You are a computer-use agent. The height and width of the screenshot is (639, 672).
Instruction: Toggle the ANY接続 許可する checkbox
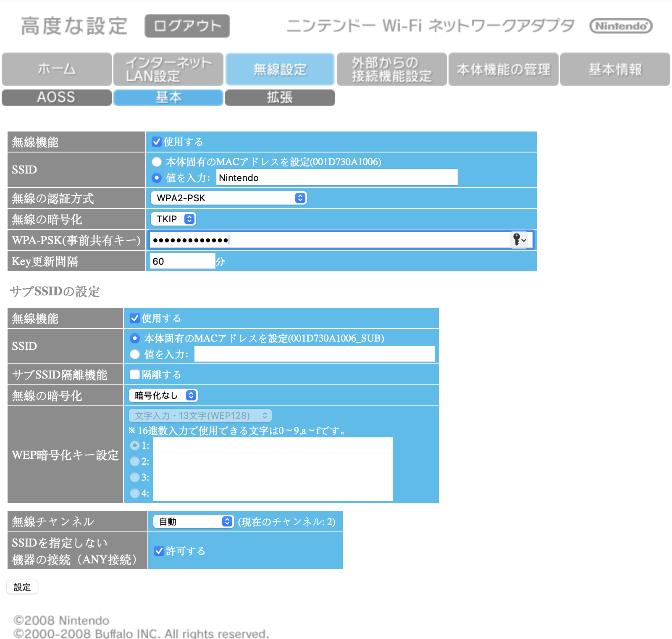159,551
